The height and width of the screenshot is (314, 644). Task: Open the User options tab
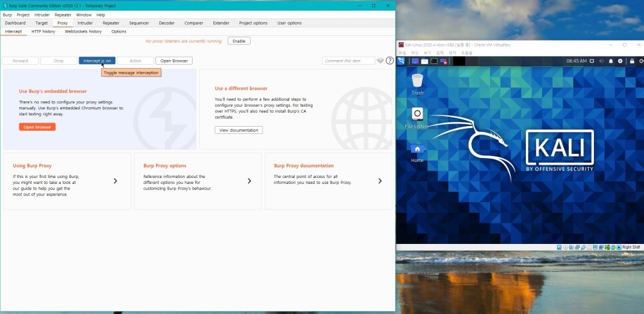point(289,23)
